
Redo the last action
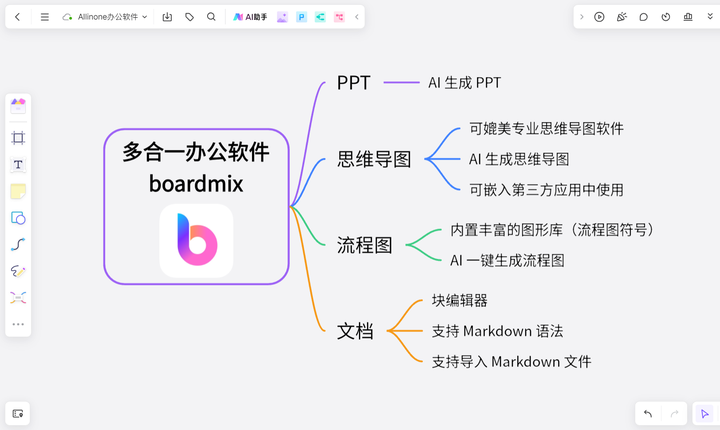(674, 414)
